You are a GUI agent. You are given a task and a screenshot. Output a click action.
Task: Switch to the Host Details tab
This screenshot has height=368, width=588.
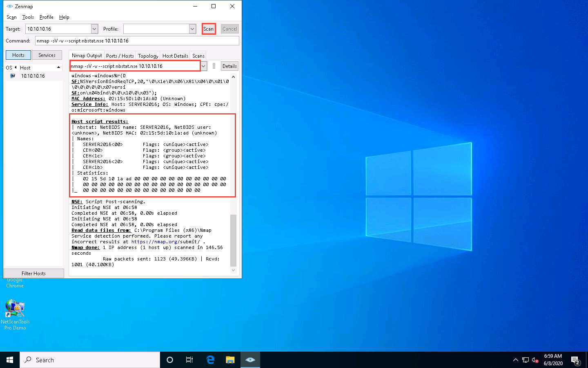pyautogui.click(x=175, y=56)
